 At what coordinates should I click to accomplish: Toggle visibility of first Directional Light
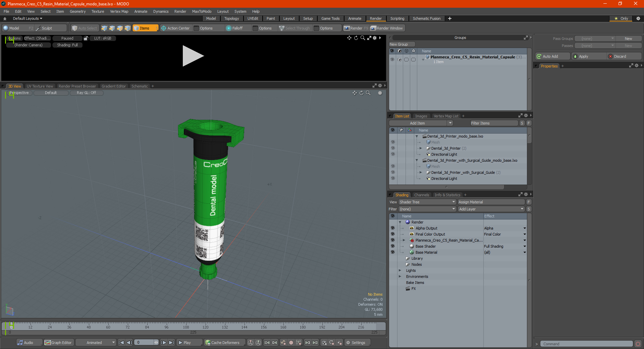pos(393,154)
